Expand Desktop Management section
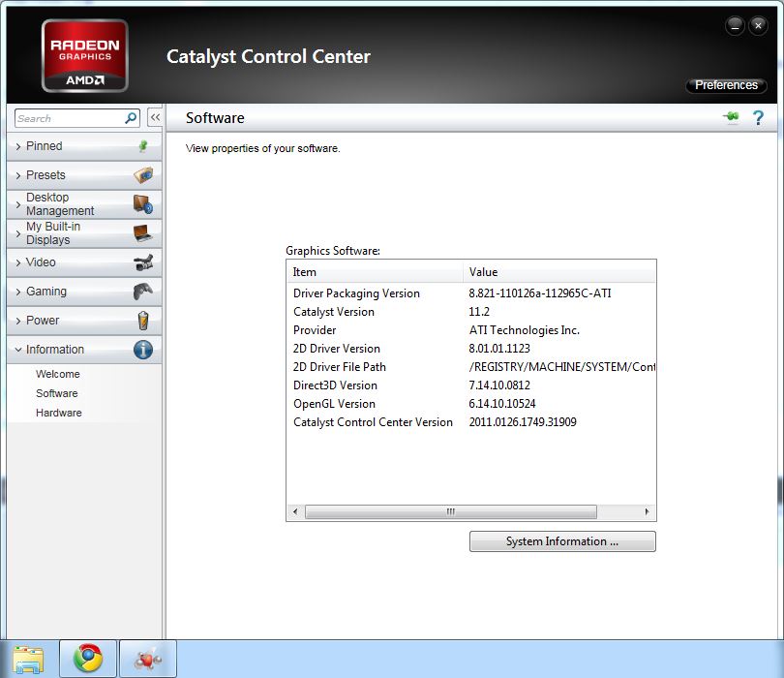784x678 pixels. tap(84, 204)
